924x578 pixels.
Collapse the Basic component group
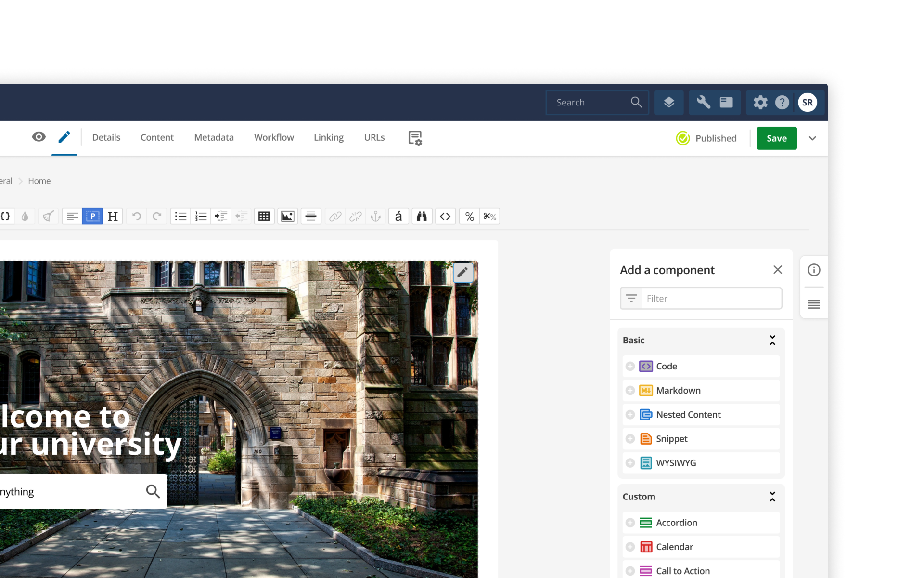click(772, 340)
